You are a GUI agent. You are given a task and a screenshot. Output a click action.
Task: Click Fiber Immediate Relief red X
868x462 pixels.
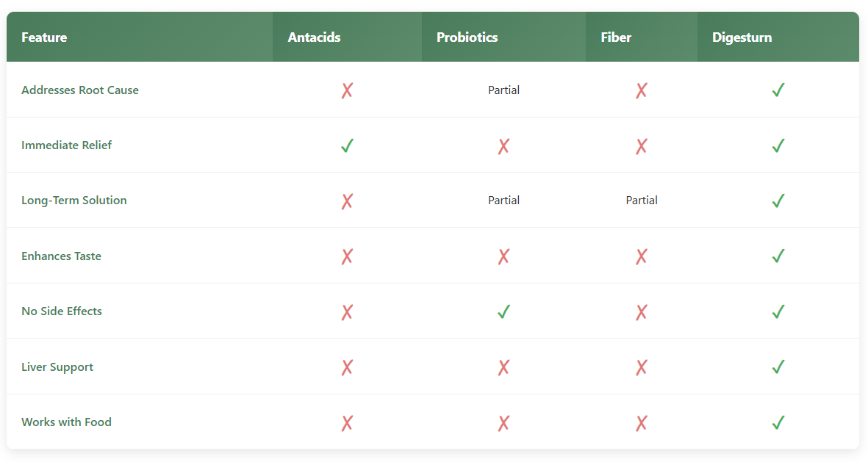tap(642, 145)
